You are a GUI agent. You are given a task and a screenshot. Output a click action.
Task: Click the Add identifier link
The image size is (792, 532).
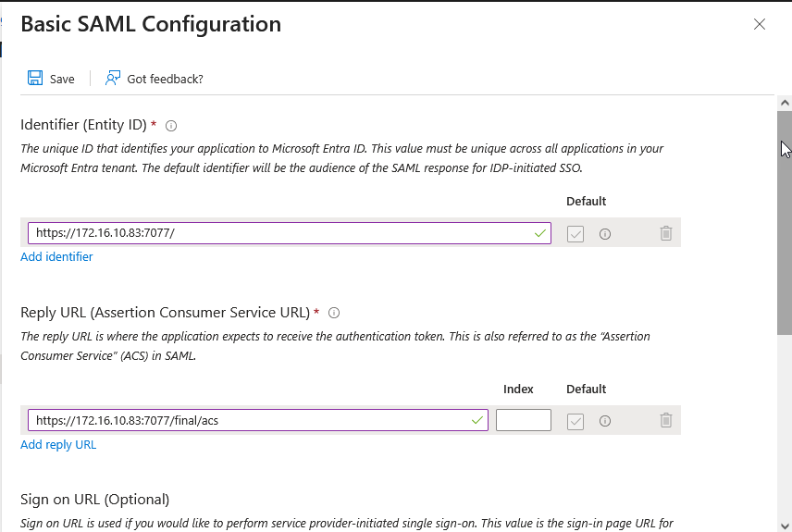click(56, 256)
